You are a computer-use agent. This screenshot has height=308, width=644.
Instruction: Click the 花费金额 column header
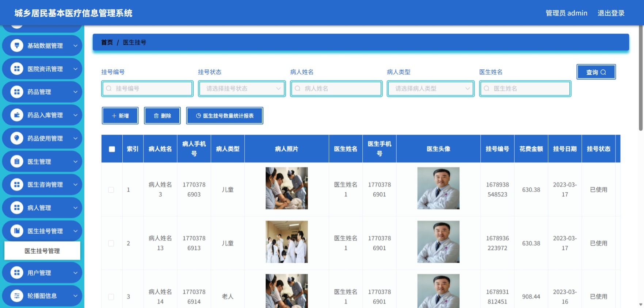tap(531, 149)
